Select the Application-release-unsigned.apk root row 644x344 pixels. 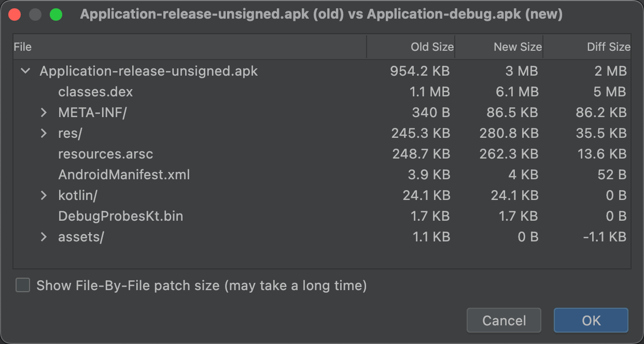pyautogui.click(x=148, y=71)
